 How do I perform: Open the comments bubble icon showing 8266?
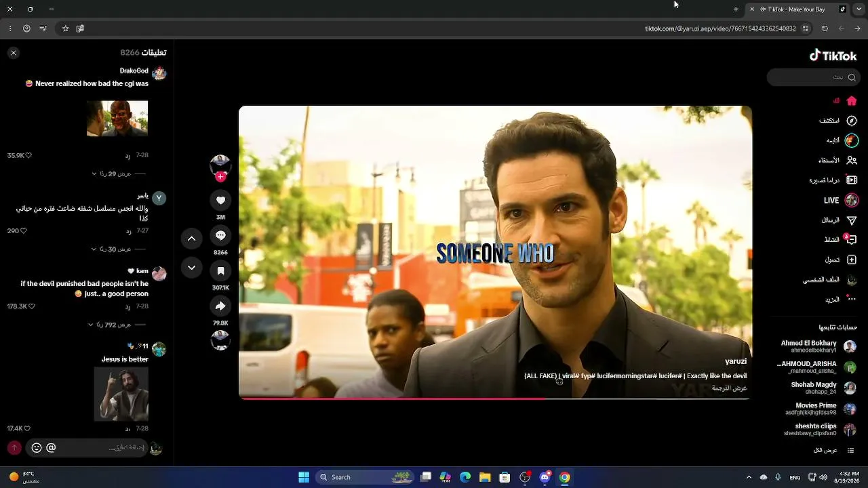[x=220, y=235]
